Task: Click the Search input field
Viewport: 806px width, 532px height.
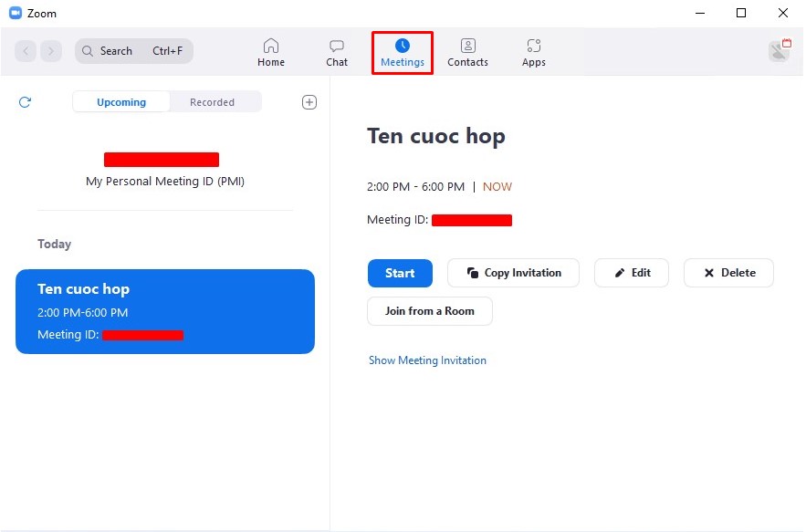Action: 134,51
